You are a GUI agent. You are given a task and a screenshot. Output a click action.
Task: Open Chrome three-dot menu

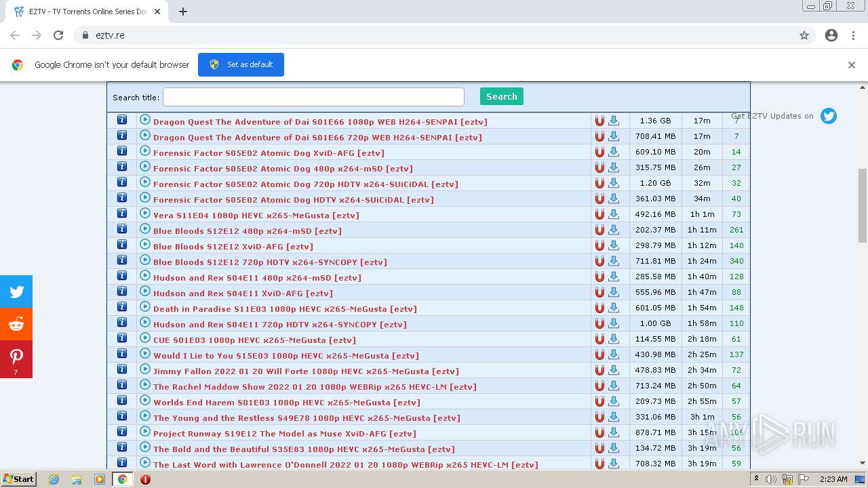pyautogui.click(x=853, y=35)
